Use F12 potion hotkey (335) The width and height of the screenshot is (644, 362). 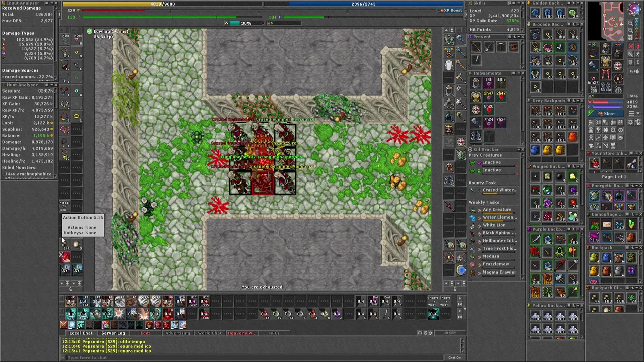(x=204, y=302)
